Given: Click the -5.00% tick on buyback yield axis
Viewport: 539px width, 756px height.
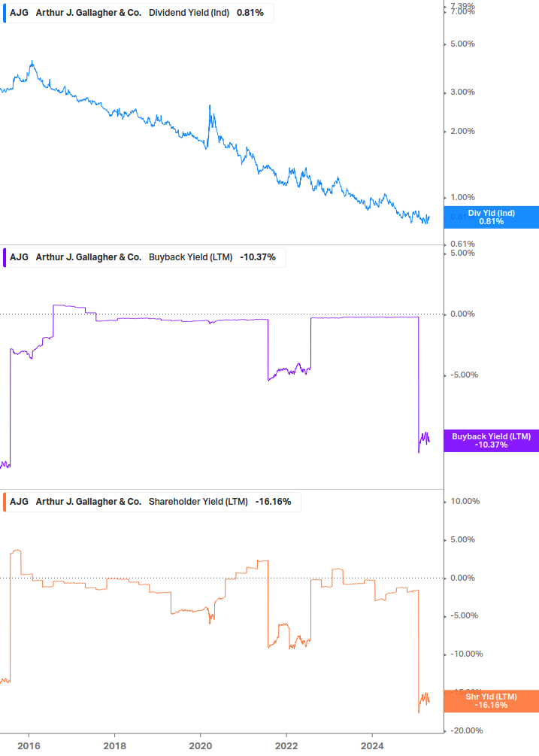Looking at the screenshot, I should 465,375.
